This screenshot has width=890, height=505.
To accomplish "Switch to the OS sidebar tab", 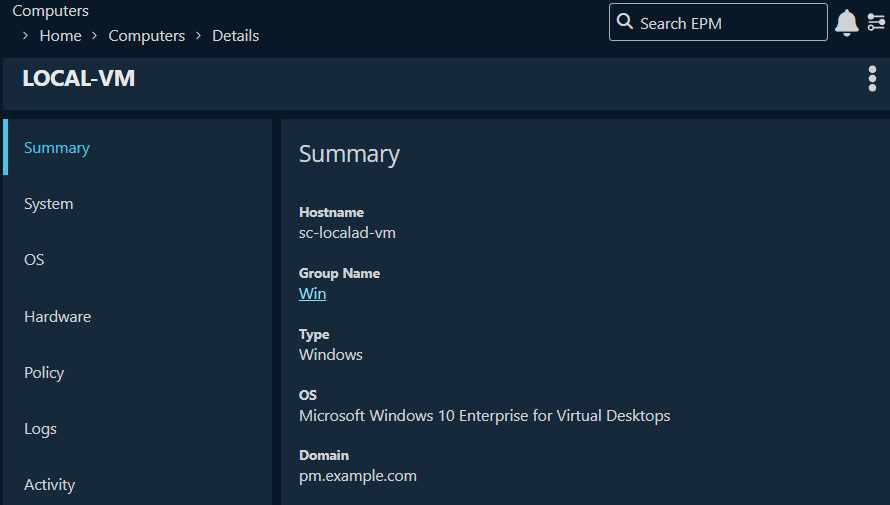I will coord(137,259).
